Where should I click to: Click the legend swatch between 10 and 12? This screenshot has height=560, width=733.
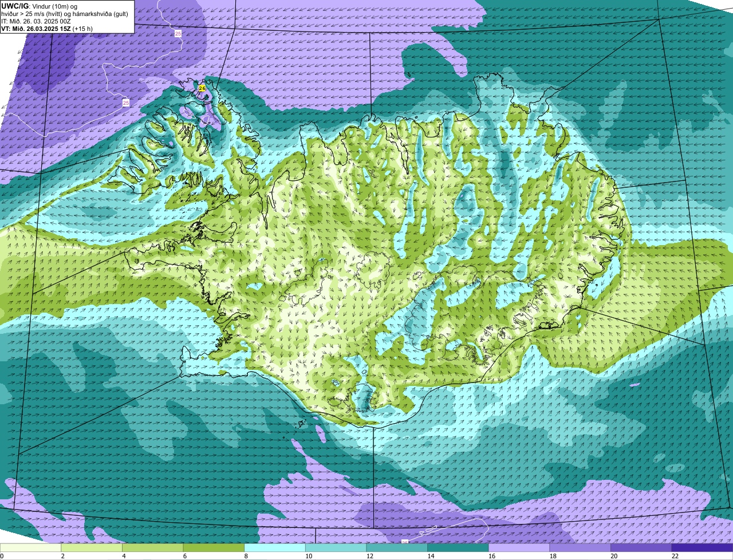336,547
